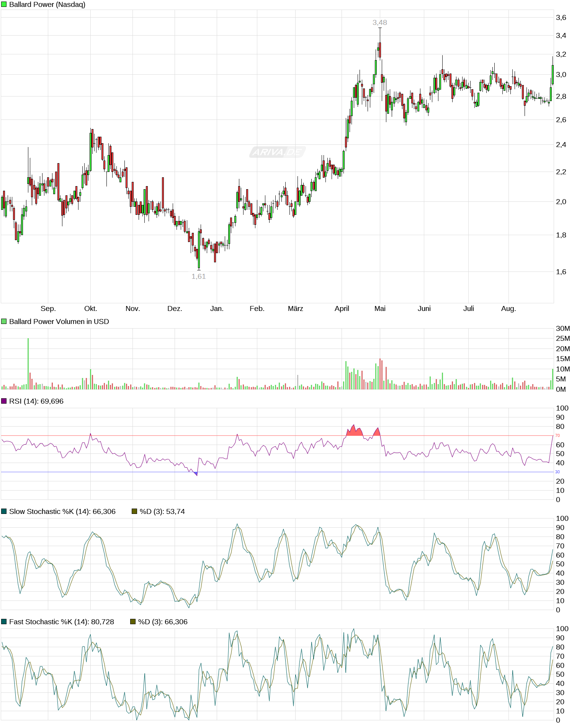
Task: Click the 2,4 price axis label
Action: (x=561, y=145)
